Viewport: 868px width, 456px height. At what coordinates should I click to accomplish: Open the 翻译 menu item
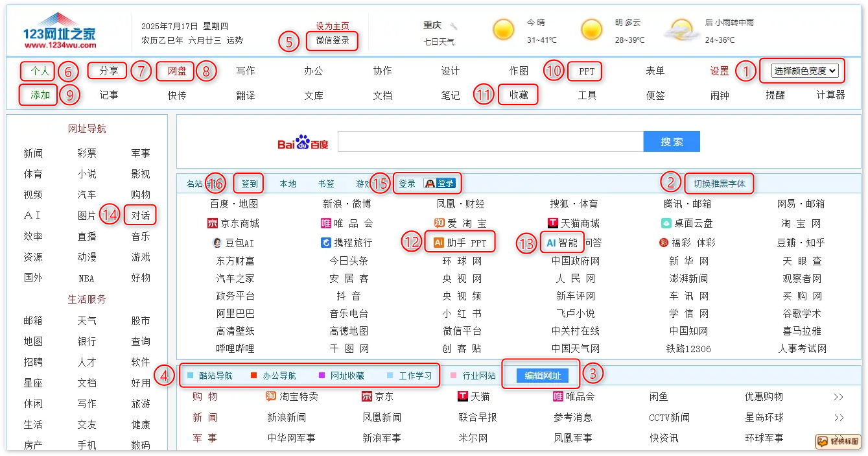click(246, 95)
